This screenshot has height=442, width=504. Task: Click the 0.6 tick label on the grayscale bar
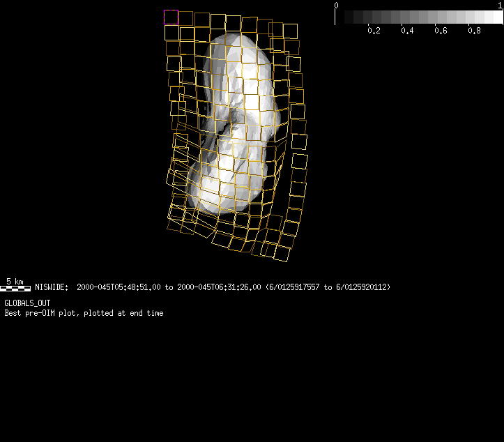(x=441, y=31)
